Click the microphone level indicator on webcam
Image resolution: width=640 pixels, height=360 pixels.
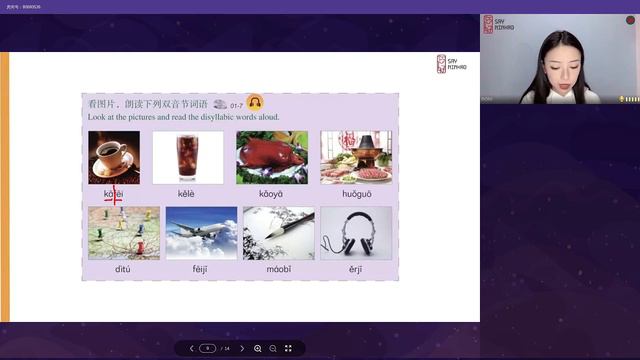(629, 99)
